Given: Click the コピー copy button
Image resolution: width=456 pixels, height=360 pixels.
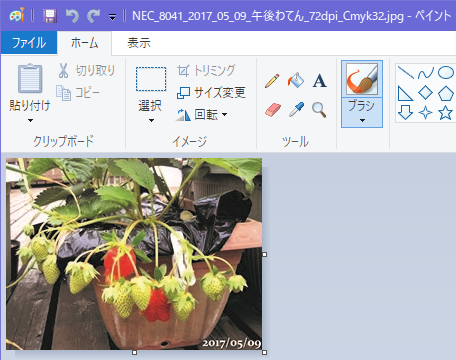Looking at the screenshot, I should [78, 92].
